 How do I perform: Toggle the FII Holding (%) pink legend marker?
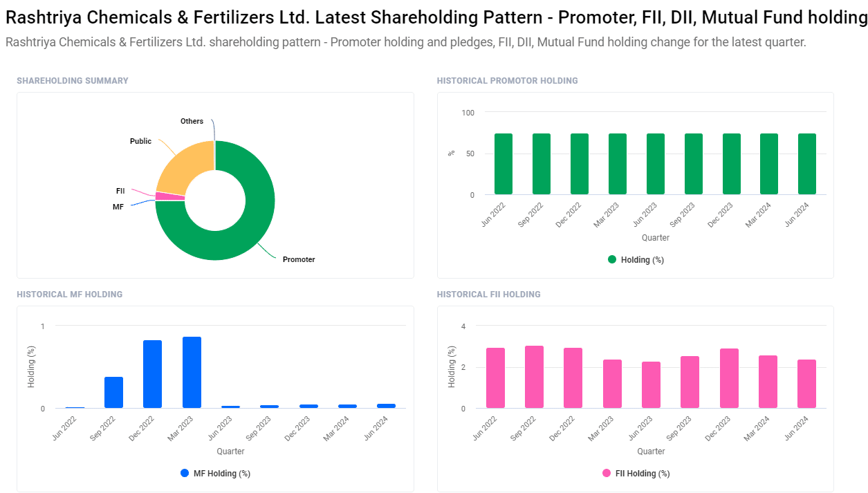607,474
